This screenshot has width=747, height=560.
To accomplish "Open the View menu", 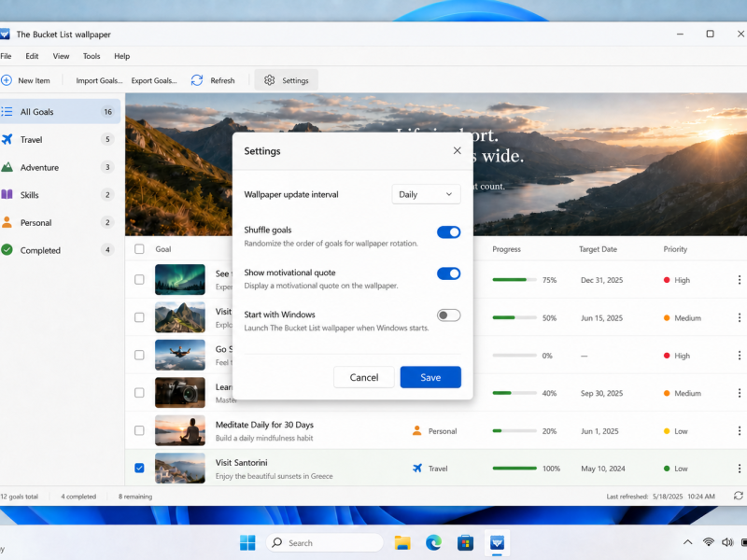I will tap(61, 56).
